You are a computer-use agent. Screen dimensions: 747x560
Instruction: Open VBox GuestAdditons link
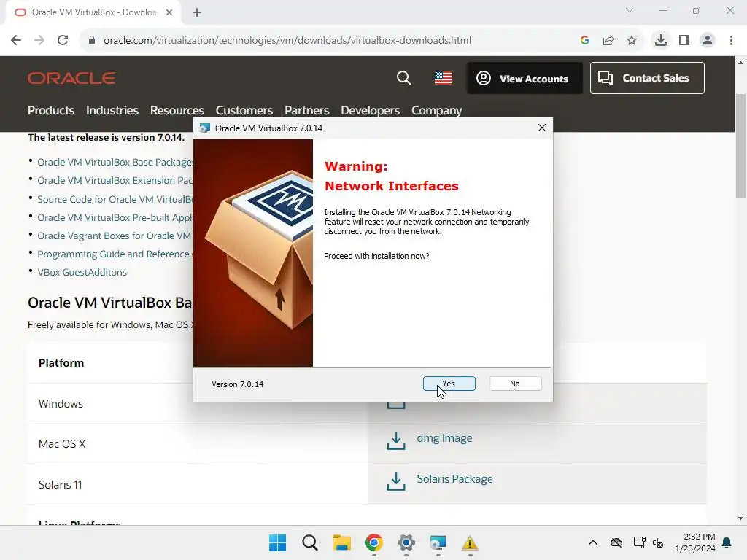tap(82, 272)
